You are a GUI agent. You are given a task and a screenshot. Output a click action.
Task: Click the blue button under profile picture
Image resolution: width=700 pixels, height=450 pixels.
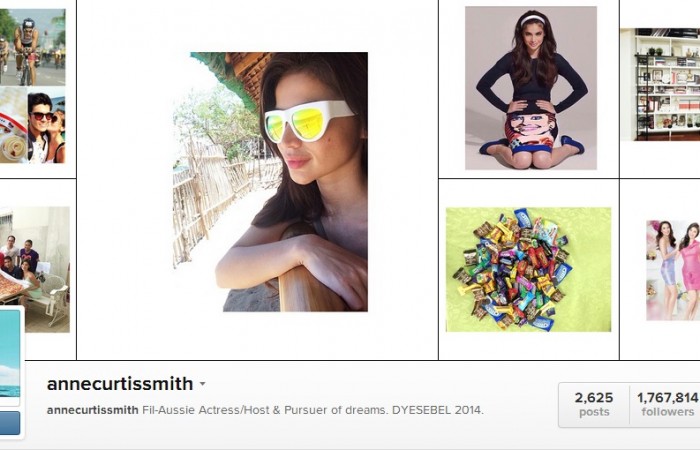pos(10,423)
